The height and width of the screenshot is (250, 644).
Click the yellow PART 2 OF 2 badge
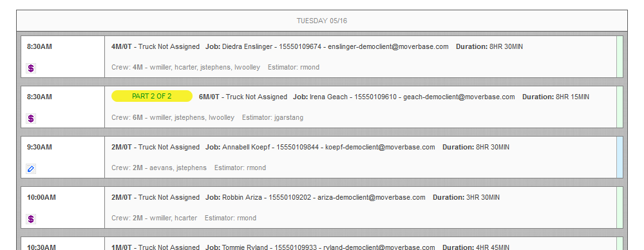pos(151,96)
